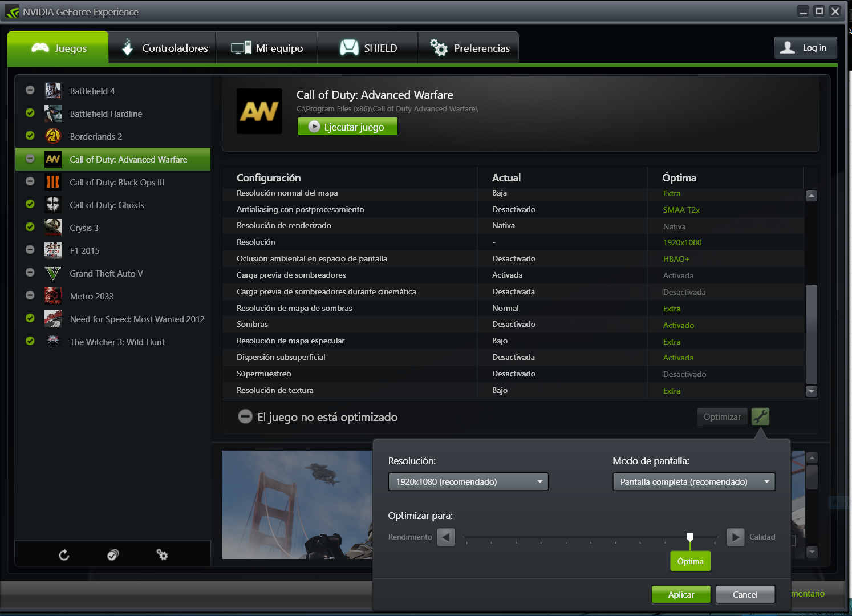Click Battlefield 4 optimization status indicator
Image resolution: width=852 pixels, height=616 pixels.
(x=30, y=90)
